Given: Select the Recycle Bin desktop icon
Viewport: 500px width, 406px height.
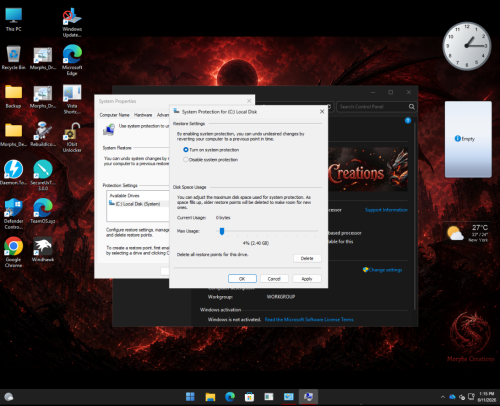Looking at the screenshot, I should point(13,57).
